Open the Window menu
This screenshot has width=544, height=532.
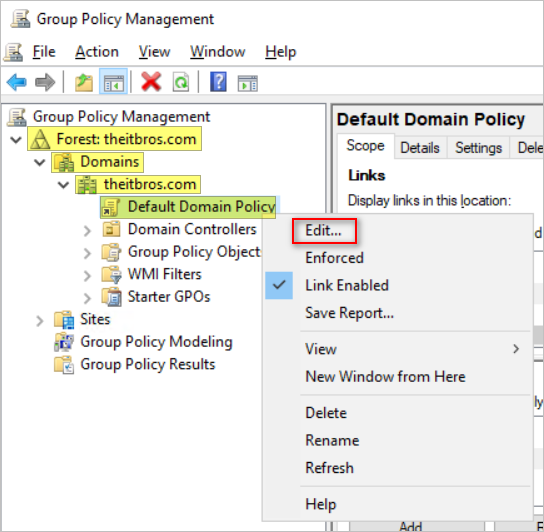[x=218, y=52]
